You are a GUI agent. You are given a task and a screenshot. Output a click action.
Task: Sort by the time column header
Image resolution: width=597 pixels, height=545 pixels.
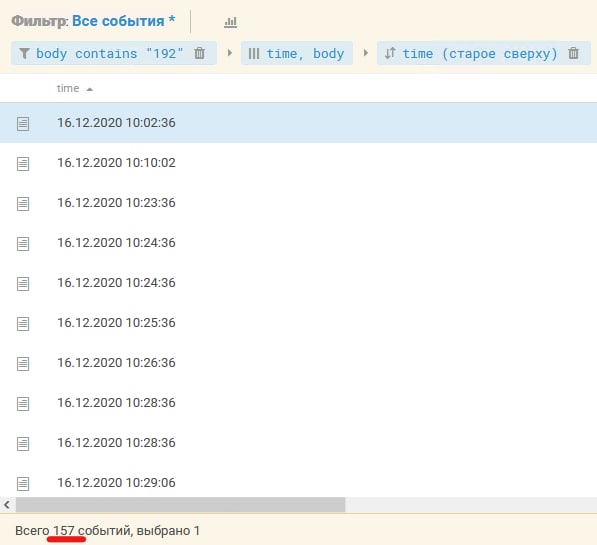click(68, 88)
